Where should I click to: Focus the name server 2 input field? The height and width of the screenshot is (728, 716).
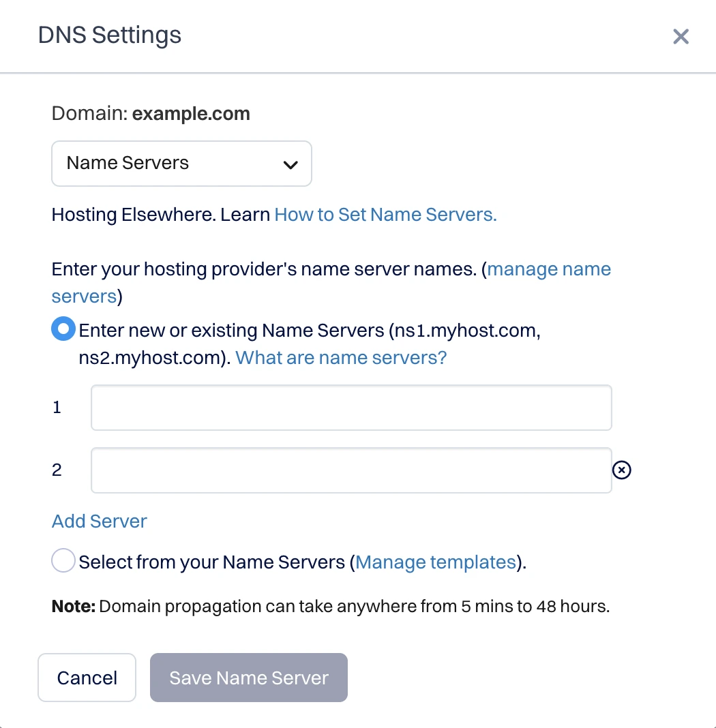tap(351, 470)
